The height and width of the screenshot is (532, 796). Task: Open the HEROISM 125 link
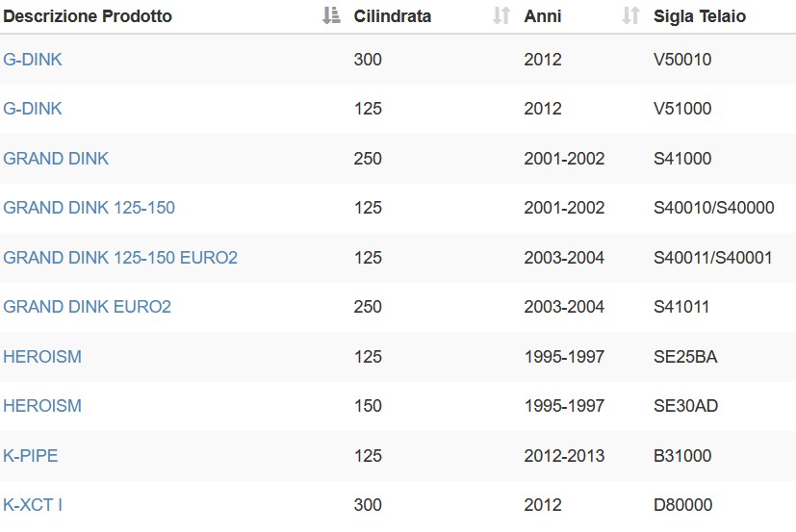[42, 356]
